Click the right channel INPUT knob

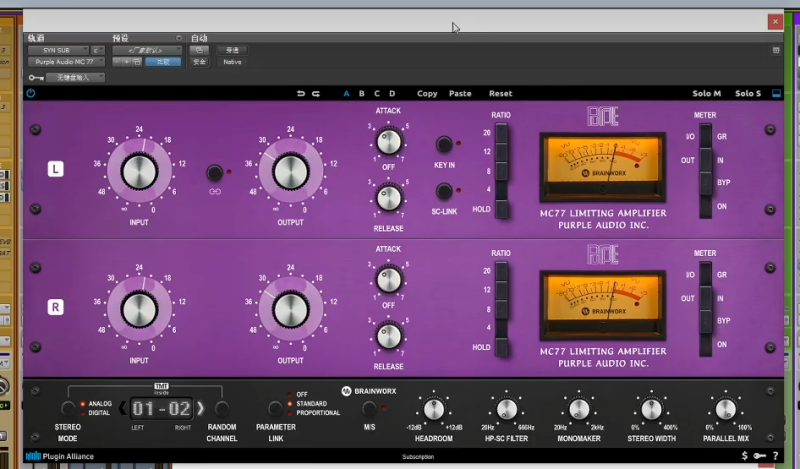coord(139,310)
